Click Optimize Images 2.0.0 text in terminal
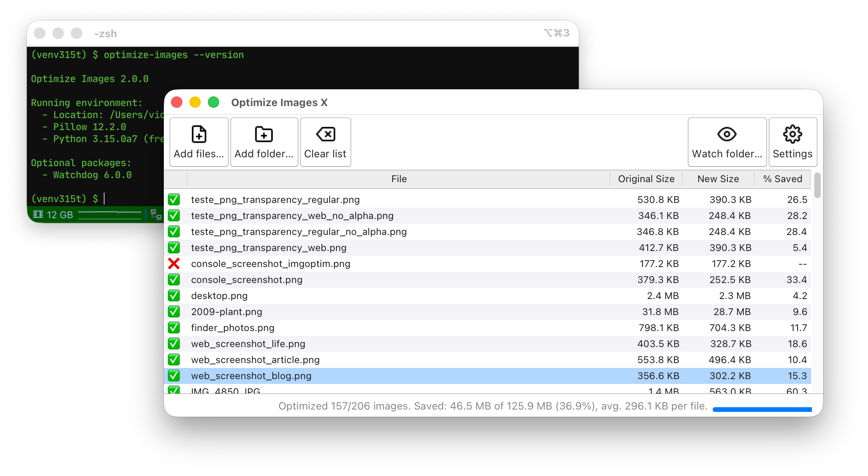 click(x=90, y=79)
